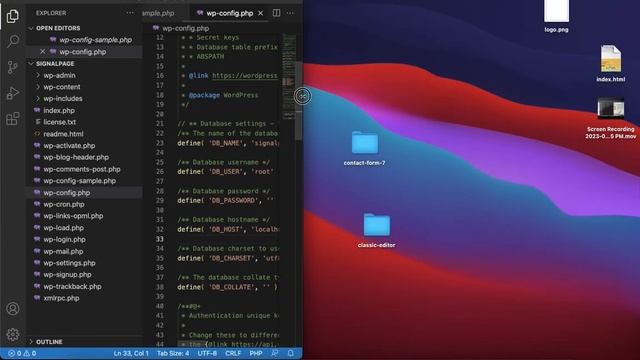Screen dimensions: 640x360
Task: Click the editor vertical scrollbar
Action: [299, 100]
